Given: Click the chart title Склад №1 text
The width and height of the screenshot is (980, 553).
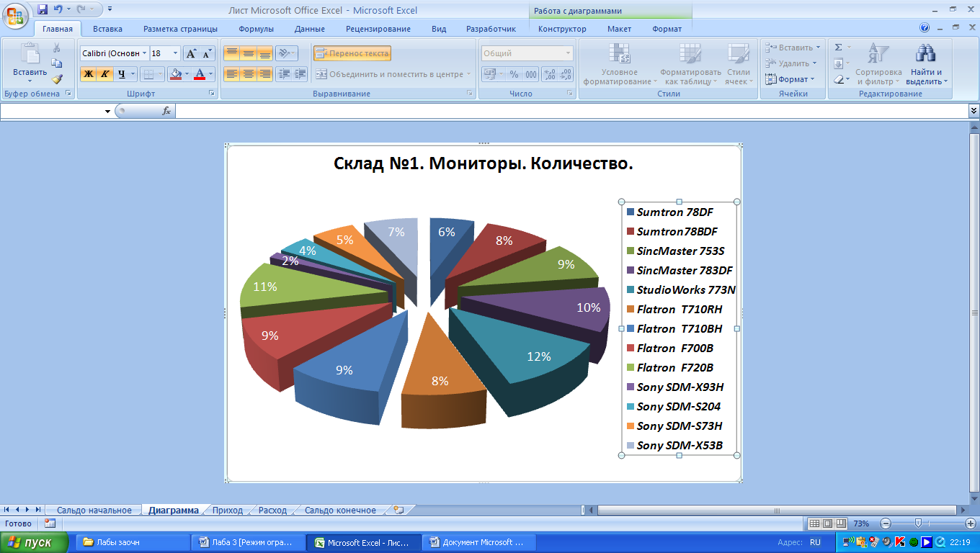Looking at the screenshot, I should click(484, 163).
